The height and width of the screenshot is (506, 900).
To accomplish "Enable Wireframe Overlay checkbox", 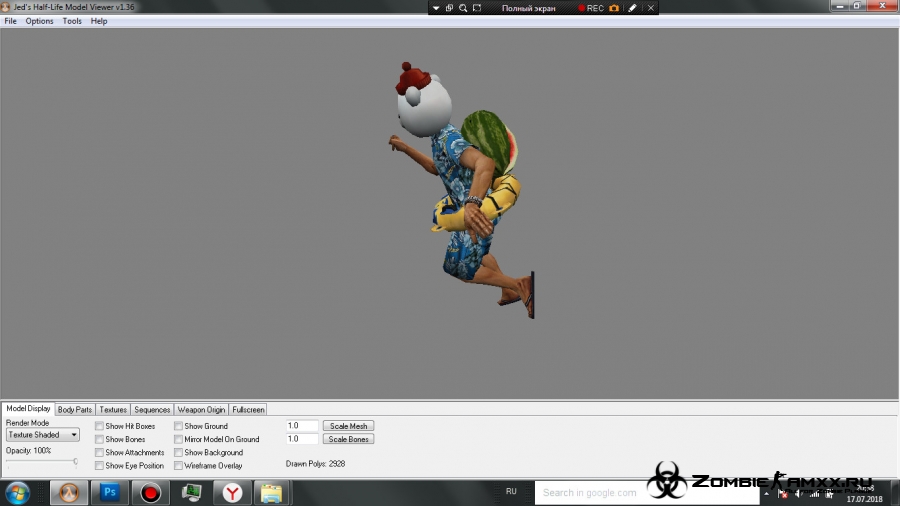I will (179, 466).
